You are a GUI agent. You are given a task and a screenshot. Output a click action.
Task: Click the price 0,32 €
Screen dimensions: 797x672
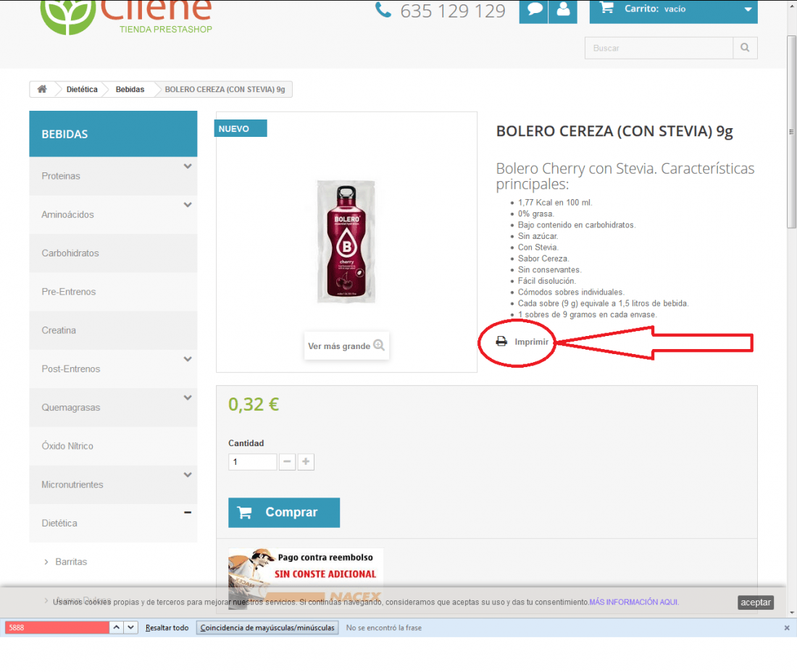coord(254,405)
